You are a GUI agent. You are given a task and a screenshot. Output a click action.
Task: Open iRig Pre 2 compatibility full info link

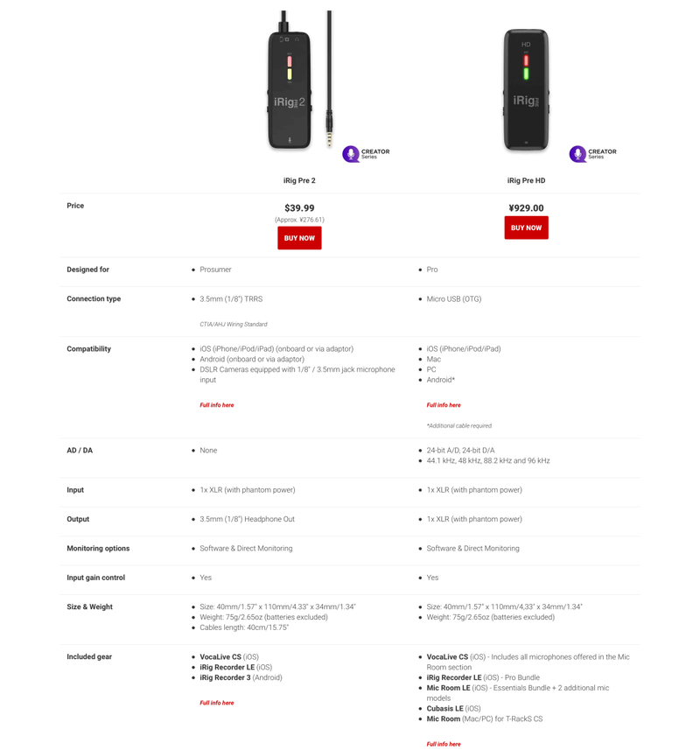coord(217,405)
